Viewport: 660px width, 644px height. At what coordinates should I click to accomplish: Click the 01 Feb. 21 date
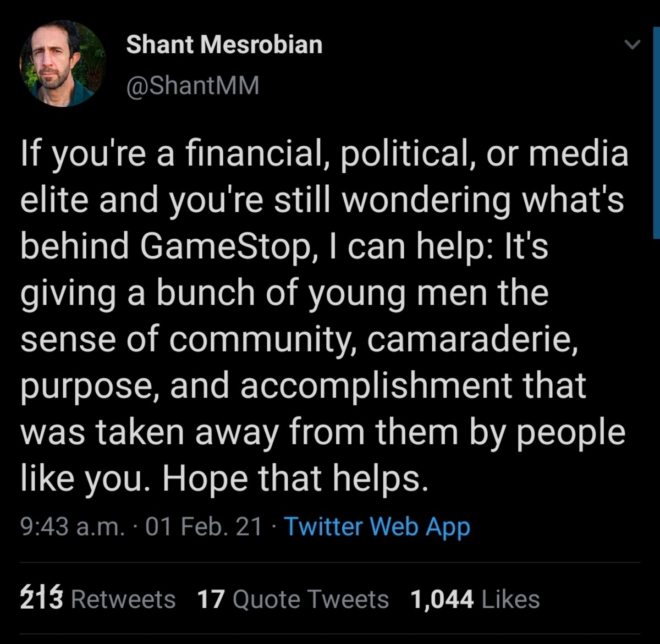[204, 527]
